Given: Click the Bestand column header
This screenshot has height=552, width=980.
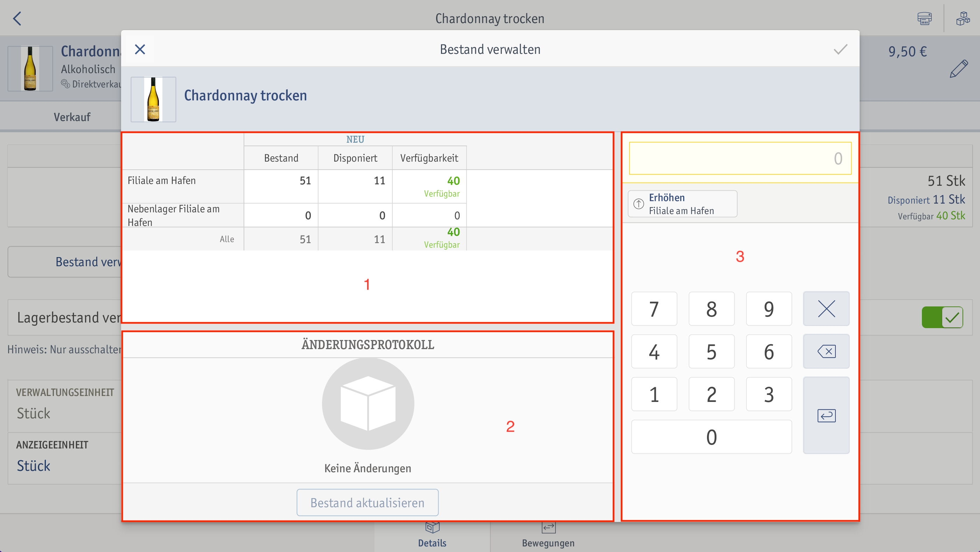Looking at the screenshot, I should (281, 158).
